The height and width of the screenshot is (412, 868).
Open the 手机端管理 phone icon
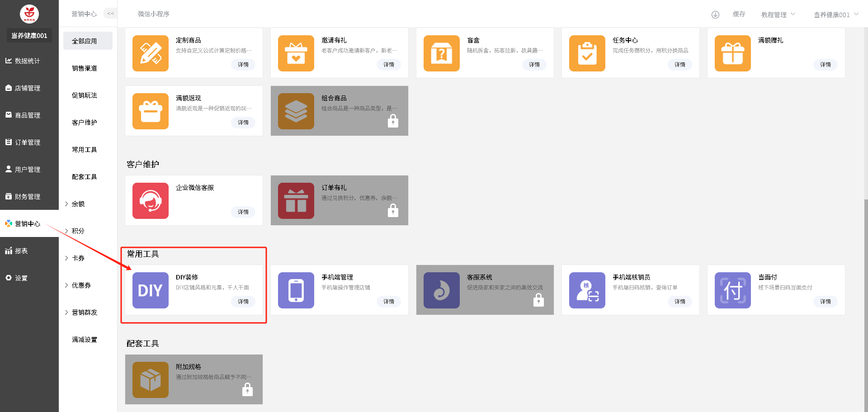click(296, 290)
